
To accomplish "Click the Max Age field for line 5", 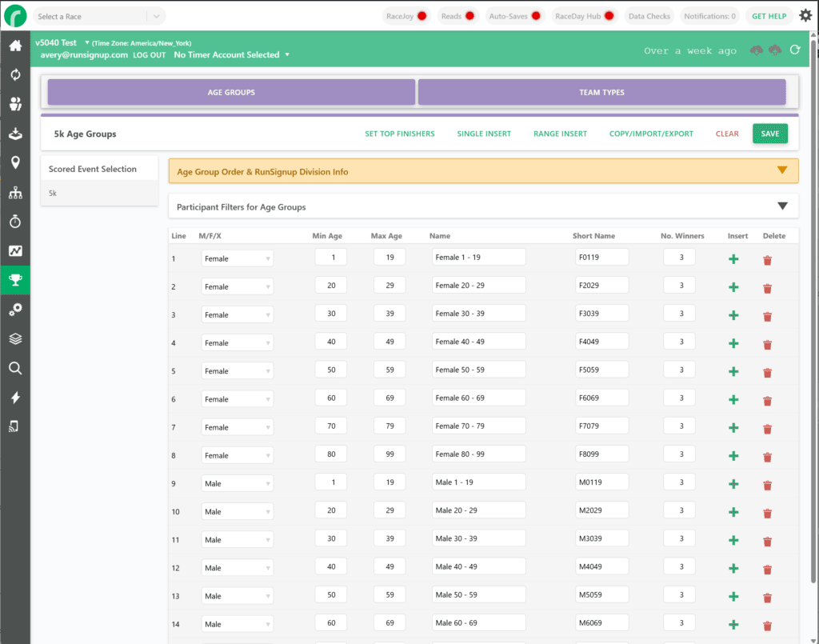I will (390, 371).
